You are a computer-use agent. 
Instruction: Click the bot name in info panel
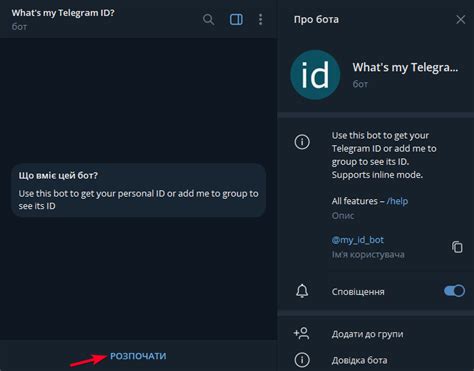[x=405, y=68]
